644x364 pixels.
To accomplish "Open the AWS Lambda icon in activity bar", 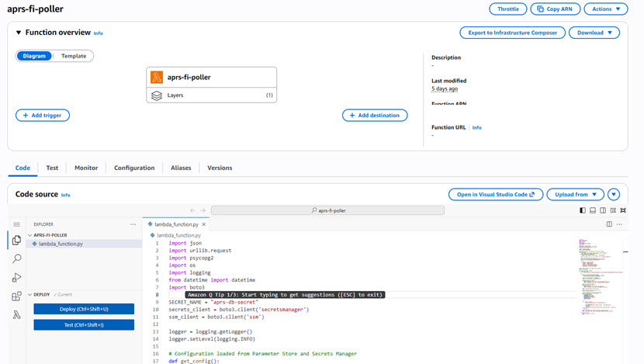I will pyautogui.click(x=16, y=315).
